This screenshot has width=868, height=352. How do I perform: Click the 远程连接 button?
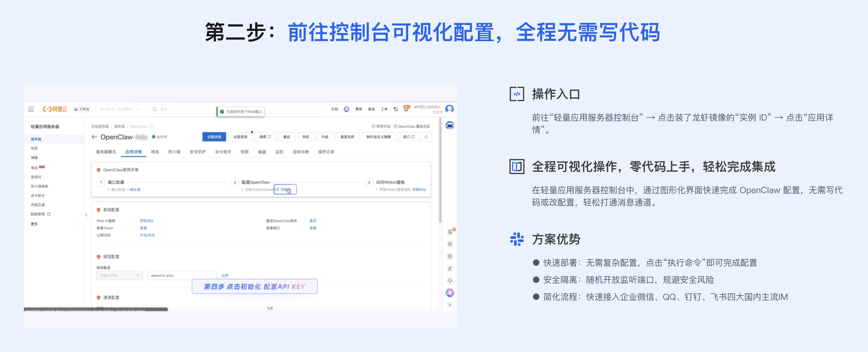tap(215, 137)
